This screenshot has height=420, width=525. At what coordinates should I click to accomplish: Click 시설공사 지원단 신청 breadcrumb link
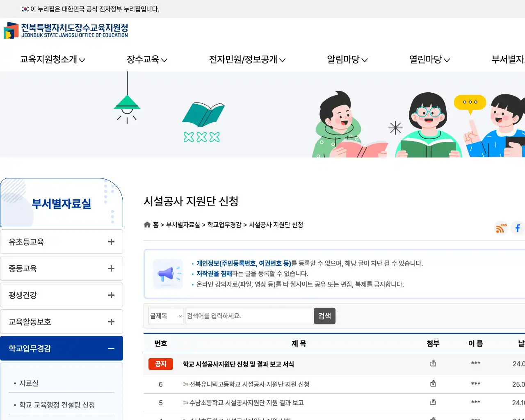click(276, 225)
